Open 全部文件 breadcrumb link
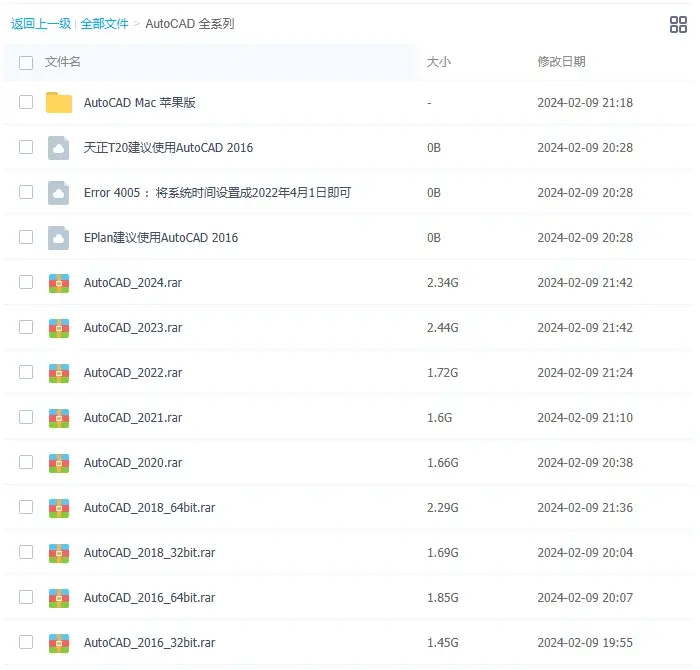Screen dimensions: 700x670 point(104,24)
